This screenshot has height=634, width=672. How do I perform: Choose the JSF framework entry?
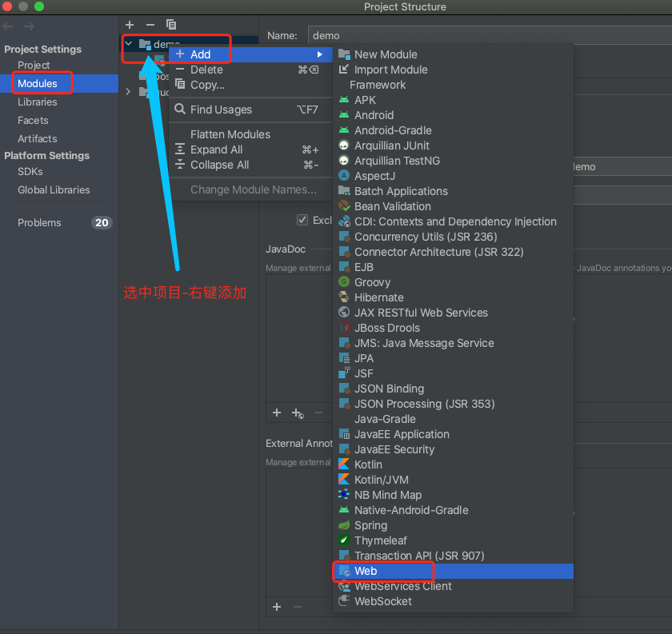point(453,373)
